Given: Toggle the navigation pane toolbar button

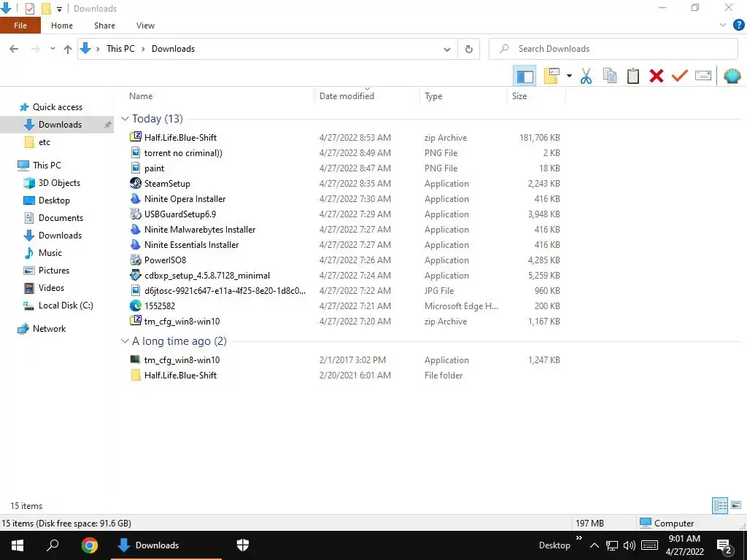Looking at the screenshot, I should pos(525,76).
